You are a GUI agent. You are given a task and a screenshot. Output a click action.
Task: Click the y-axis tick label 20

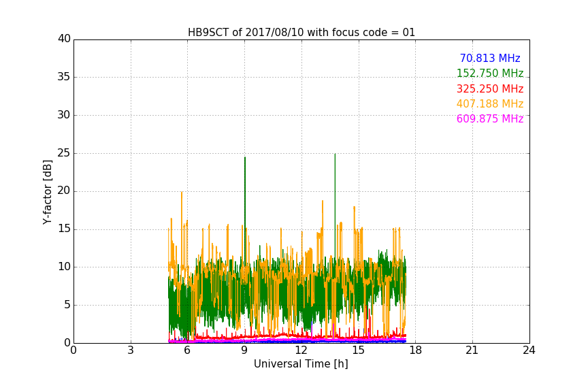pos(64,191)
